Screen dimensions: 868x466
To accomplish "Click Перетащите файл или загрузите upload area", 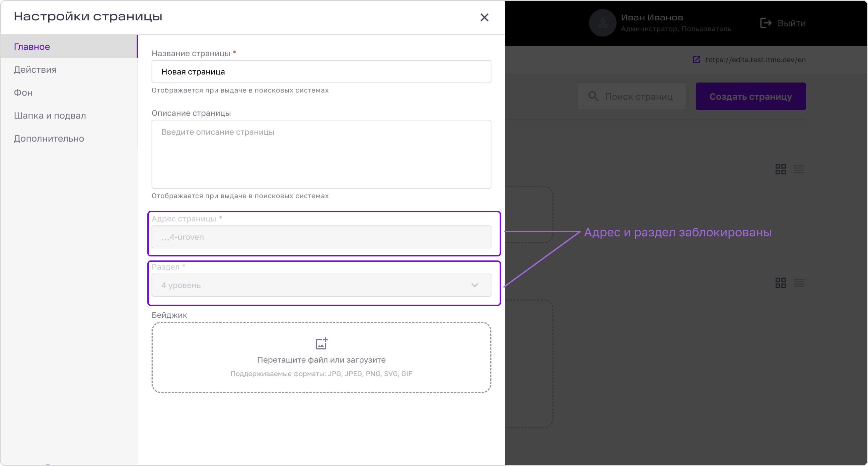I will (x=321, y=358).
